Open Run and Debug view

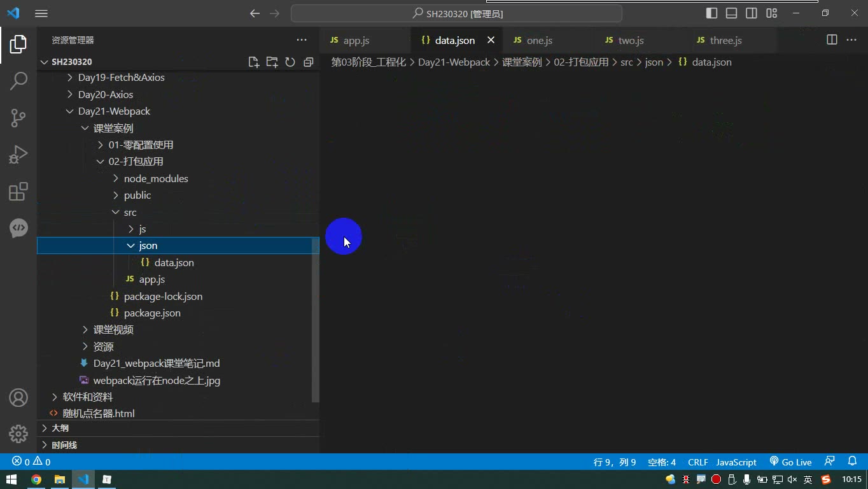(x=18, y=155)
